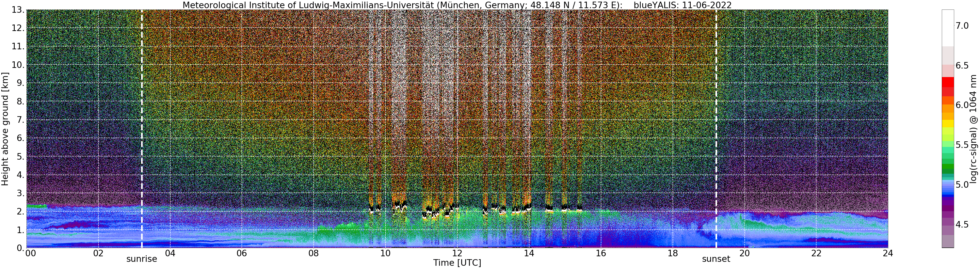
Task: Click the x-axis tick label '10'
Action: (x=385, y=253)
